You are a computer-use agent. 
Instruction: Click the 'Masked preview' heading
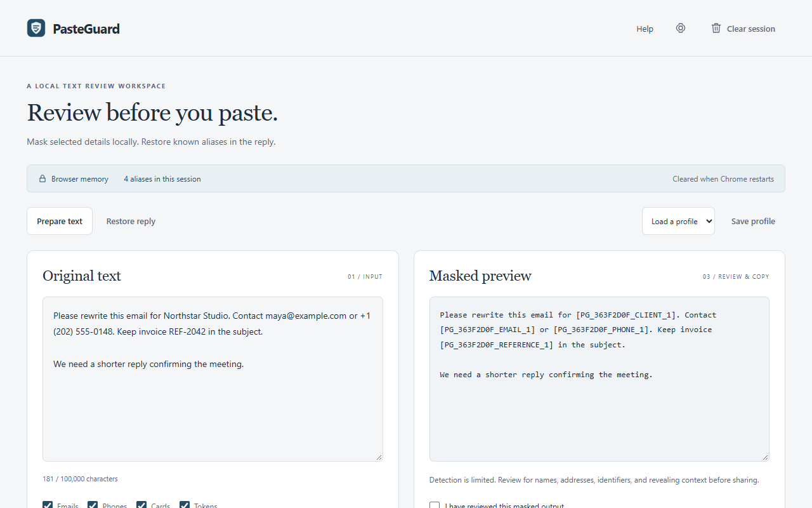(x=480, y=276)
